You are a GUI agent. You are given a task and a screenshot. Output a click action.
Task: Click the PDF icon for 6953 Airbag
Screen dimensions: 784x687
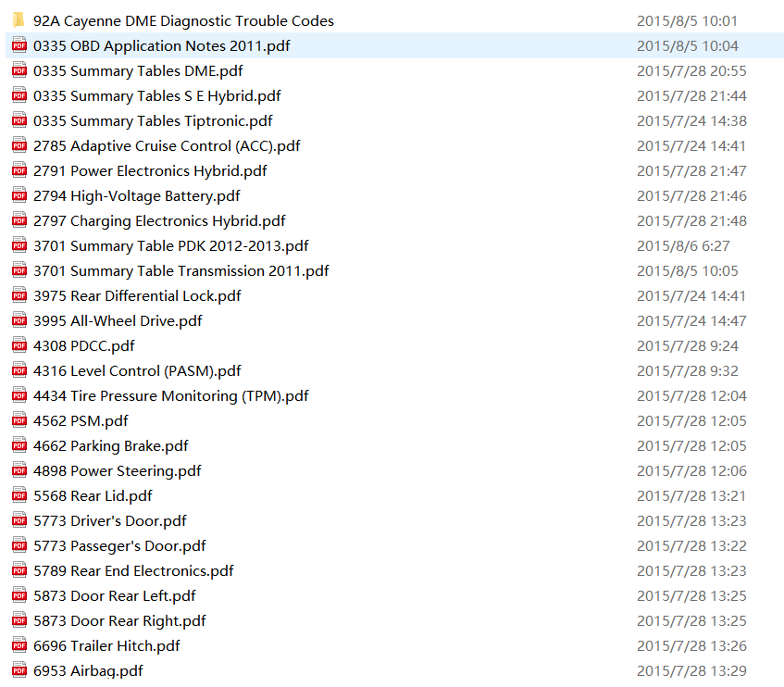point(19,670)
